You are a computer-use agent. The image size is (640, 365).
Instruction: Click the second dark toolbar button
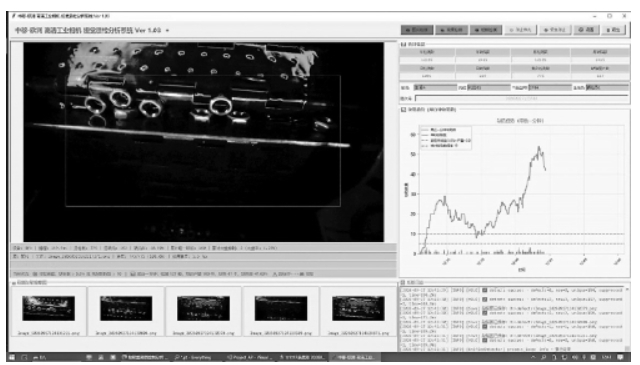click(x=451, y=30)
